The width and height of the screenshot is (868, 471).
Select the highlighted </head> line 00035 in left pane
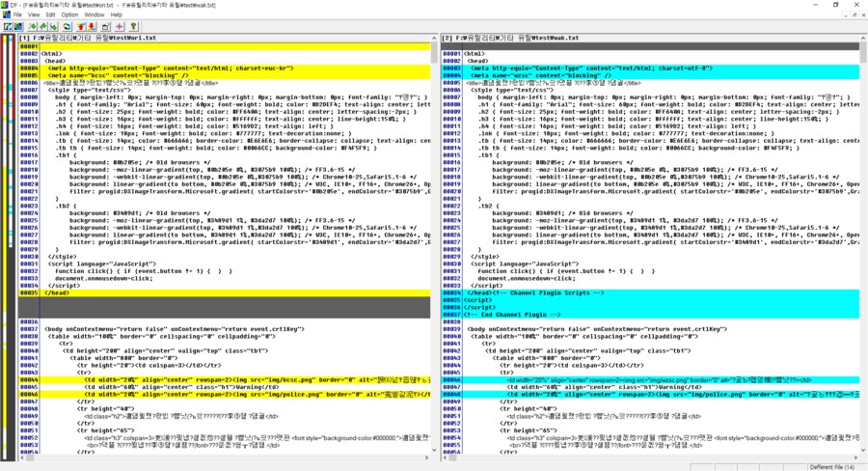(x=225, y=292)
